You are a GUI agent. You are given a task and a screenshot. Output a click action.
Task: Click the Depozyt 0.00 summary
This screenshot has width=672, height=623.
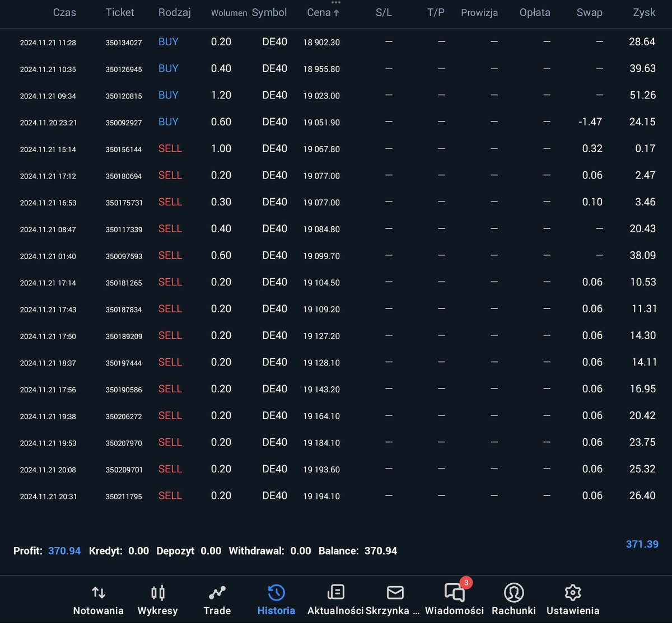point(189,551)
